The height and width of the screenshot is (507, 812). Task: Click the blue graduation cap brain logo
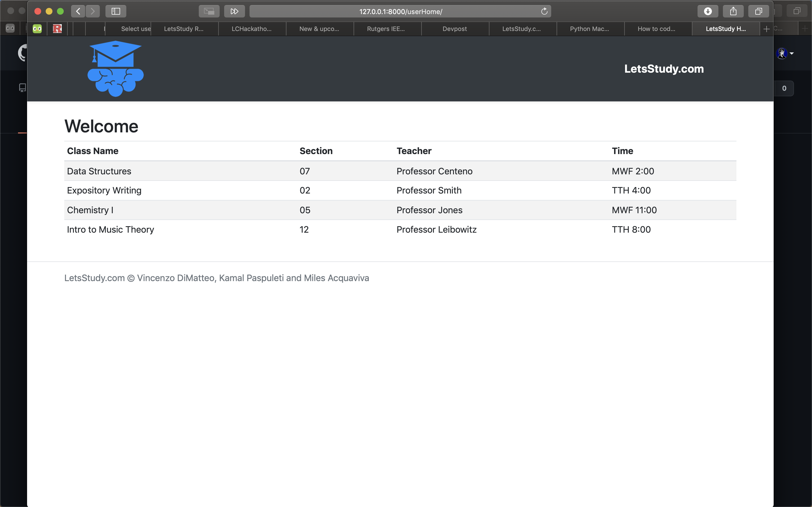116,69
